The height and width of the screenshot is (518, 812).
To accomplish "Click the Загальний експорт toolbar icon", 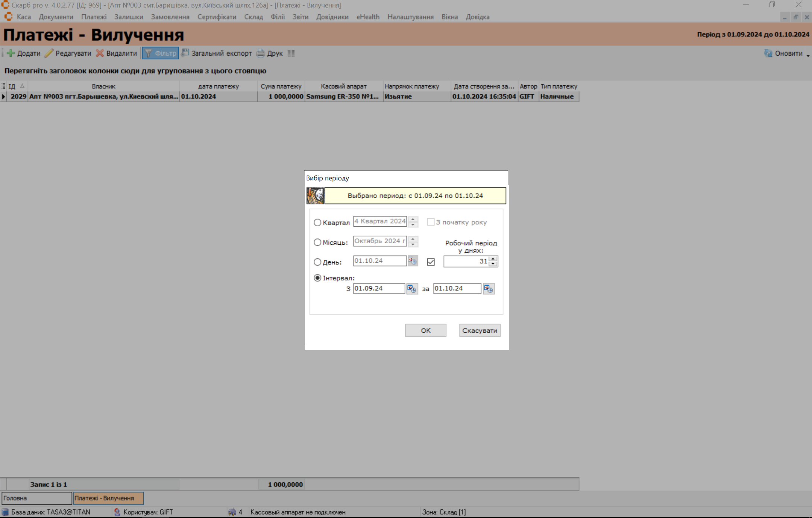I will click(185, 53).
